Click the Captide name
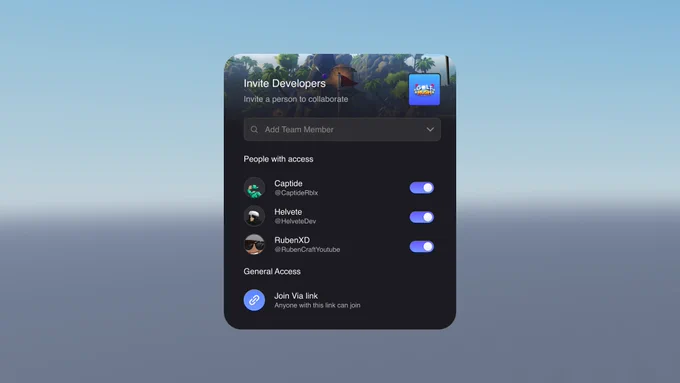The image size is (680, 383). click(288, 183)
